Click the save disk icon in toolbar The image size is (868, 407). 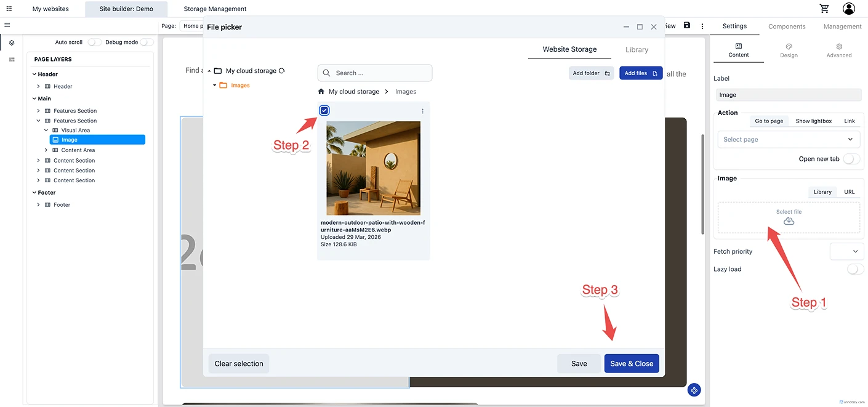(687, 26)
